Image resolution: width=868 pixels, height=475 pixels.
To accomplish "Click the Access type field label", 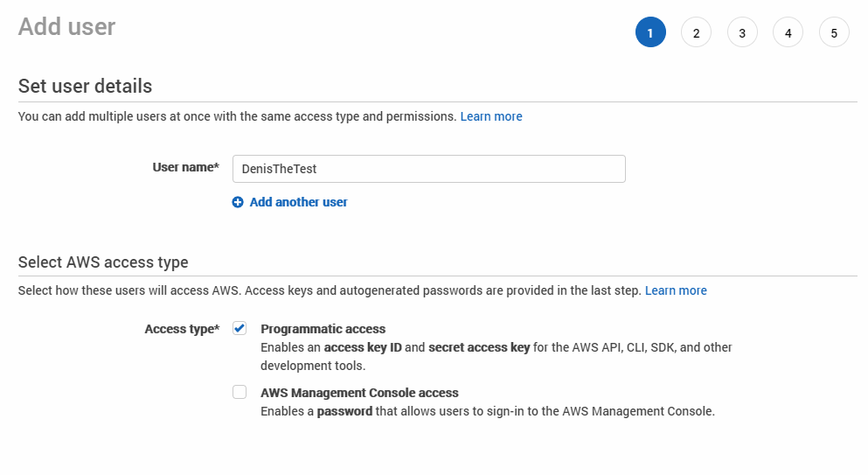I will [182, 329].
